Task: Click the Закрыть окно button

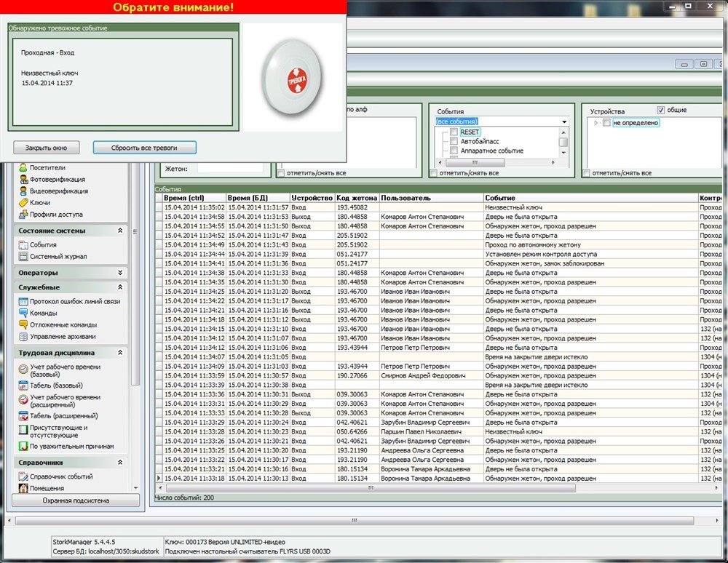Action: click(46, 148)
